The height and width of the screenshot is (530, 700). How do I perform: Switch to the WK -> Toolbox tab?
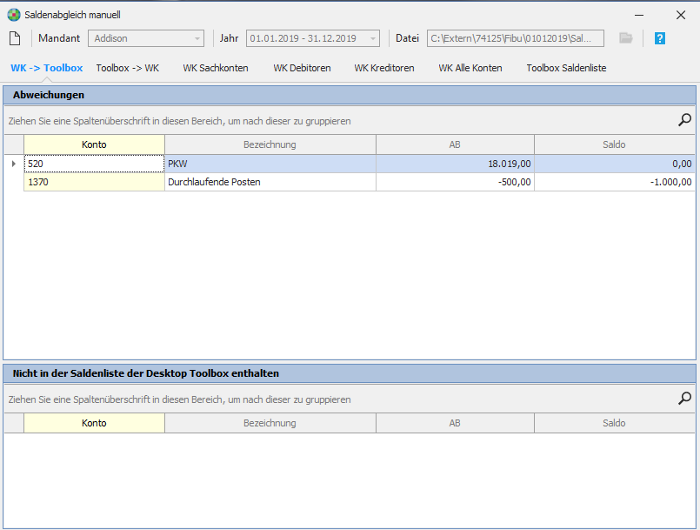(x=46, y=68)
